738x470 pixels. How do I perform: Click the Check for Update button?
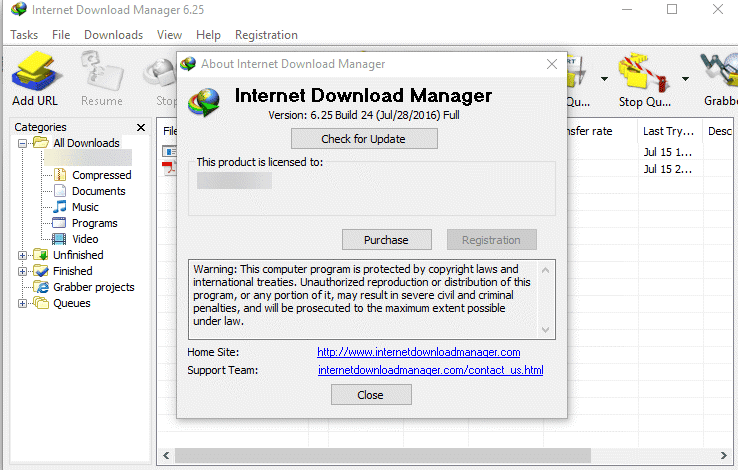[x=364, y=138]
